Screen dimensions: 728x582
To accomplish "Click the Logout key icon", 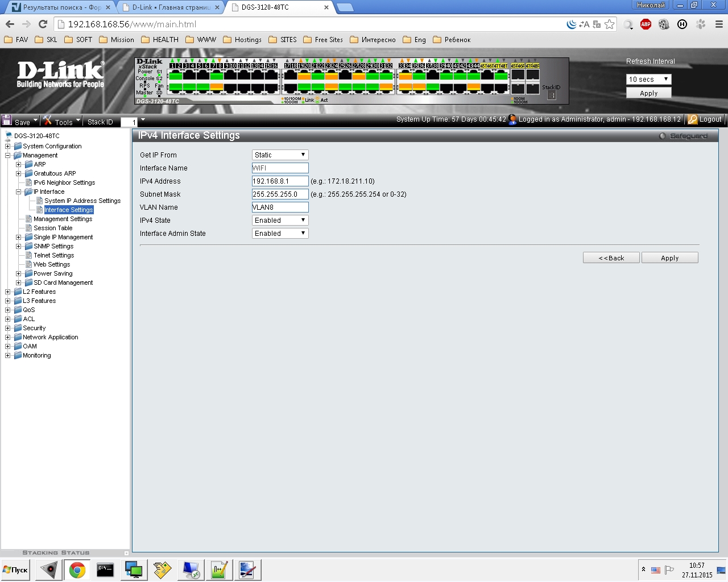I will pyautogui.click(x=692, y=119).
